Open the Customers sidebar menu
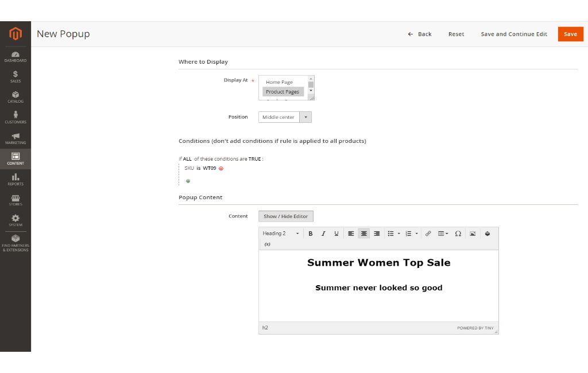 16,118
